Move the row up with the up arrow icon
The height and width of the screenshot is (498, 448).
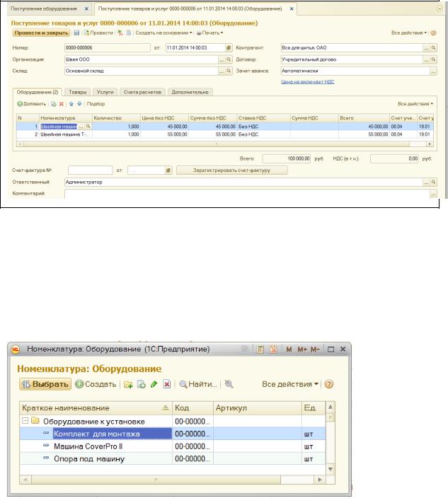pyautogui.click(x=71, y=104)
